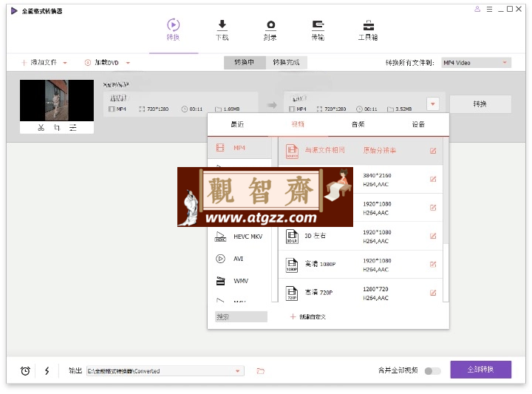Open the 下载 (Download) section
532x394 pixels.
pyautogui.click(x=222, y=30)
